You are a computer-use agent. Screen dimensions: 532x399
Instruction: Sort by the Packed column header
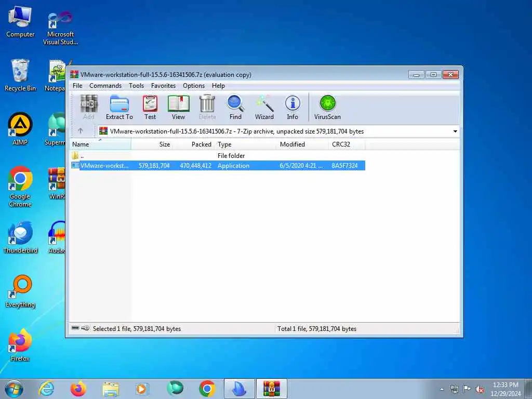pos(193,144)
